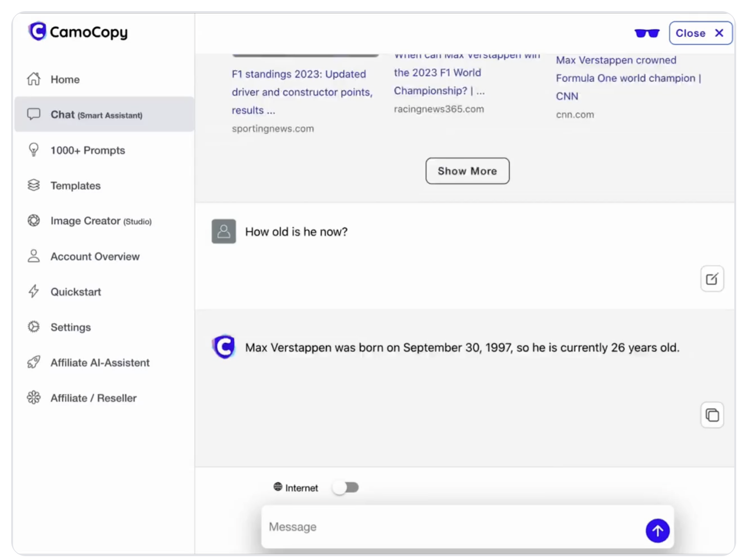This screenshot has height=559, width=756.
Task: Open the Home menu item
Action: tap(65, 79)
